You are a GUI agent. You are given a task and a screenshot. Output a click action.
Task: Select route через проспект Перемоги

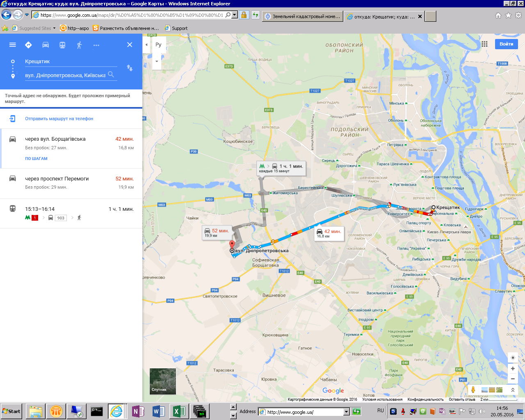71,183
